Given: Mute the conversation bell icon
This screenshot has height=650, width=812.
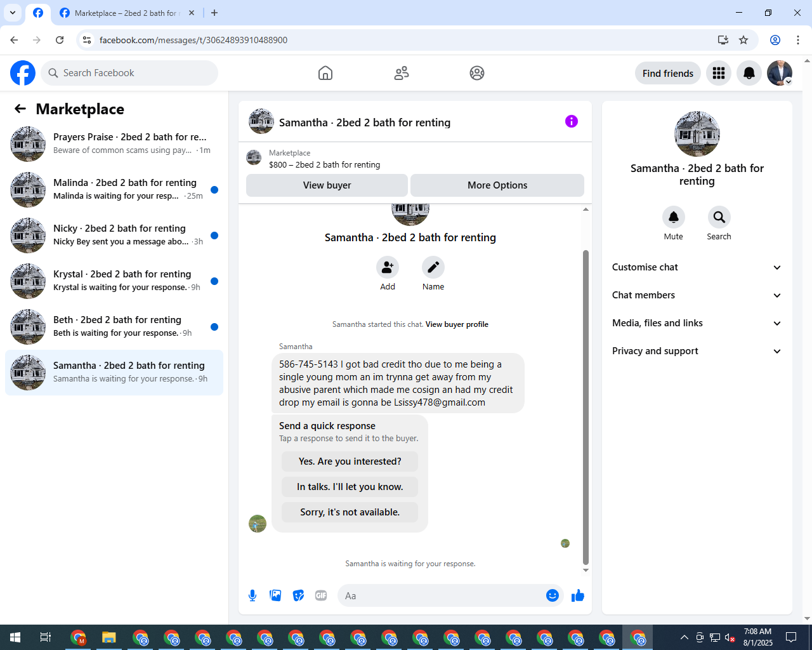Looking at the screenshot, I should coord(674,217).
